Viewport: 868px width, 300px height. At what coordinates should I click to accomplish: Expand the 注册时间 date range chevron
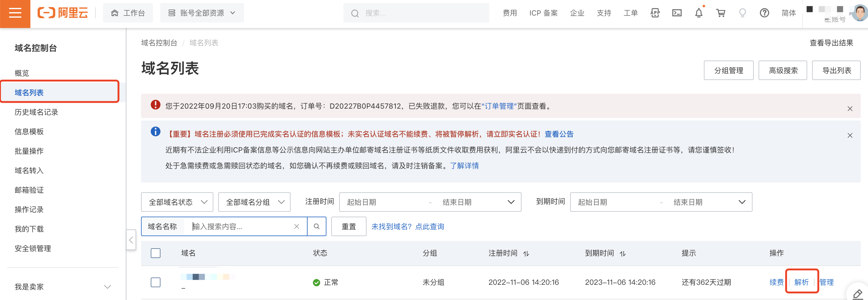[511, 202]
